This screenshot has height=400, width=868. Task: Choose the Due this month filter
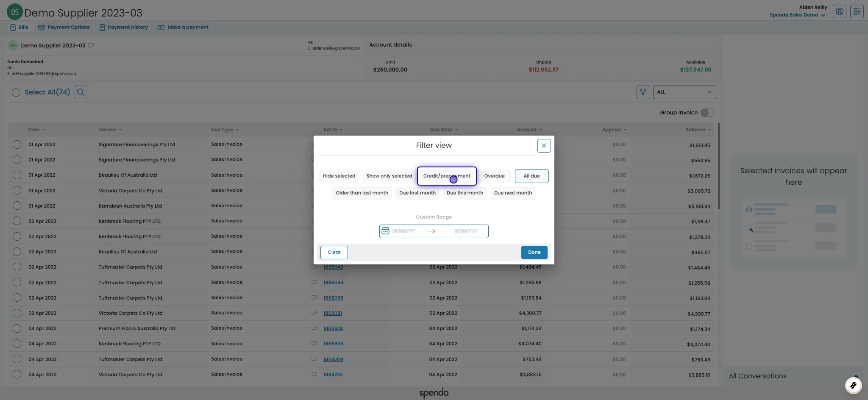465,193
